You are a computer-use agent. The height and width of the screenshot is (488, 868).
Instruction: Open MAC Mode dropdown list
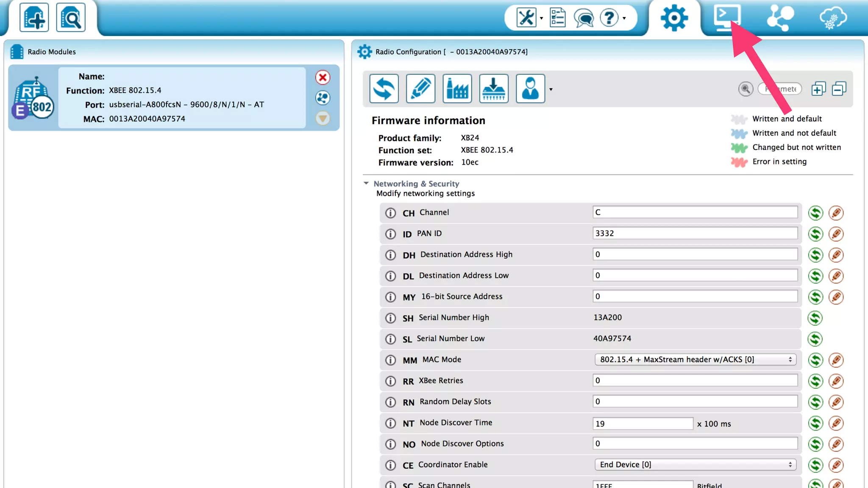coord(695,360)
